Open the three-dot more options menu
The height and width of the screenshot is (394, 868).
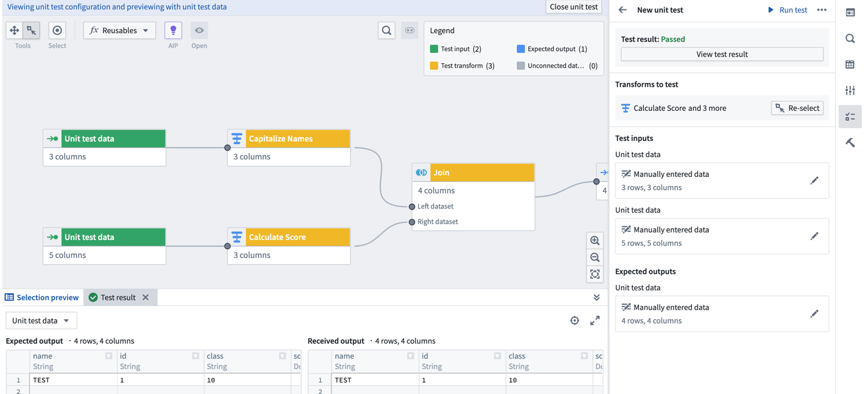tap(822, 10)
